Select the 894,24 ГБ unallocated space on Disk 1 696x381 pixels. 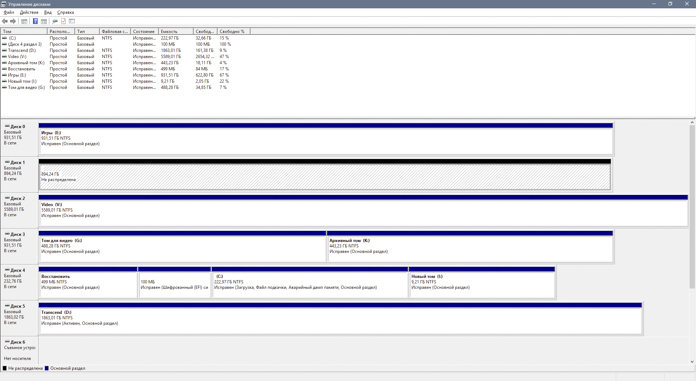(x=325, y=175)
